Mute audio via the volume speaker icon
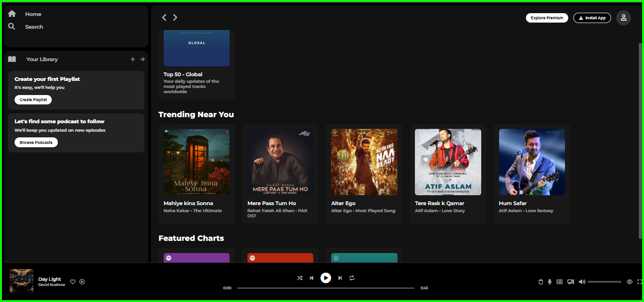Viewport: 644px width, 302px height. 581,281
